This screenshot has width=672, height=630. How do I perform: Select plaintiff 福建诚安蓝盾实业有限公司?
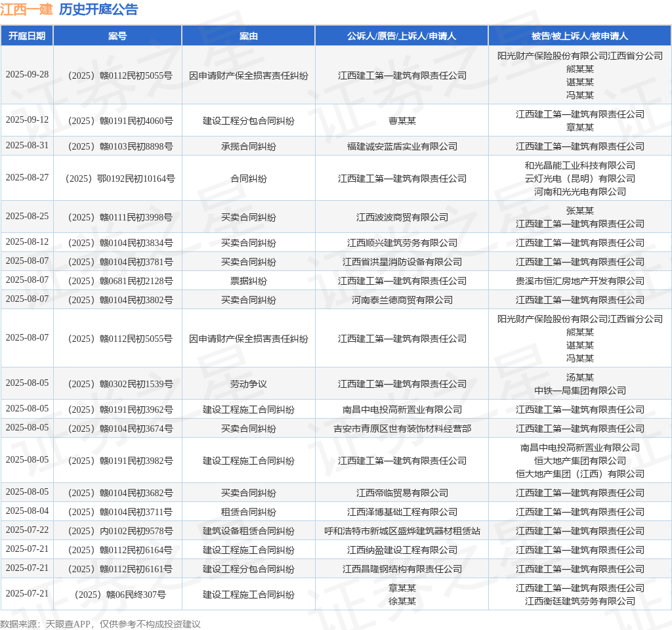402,146
